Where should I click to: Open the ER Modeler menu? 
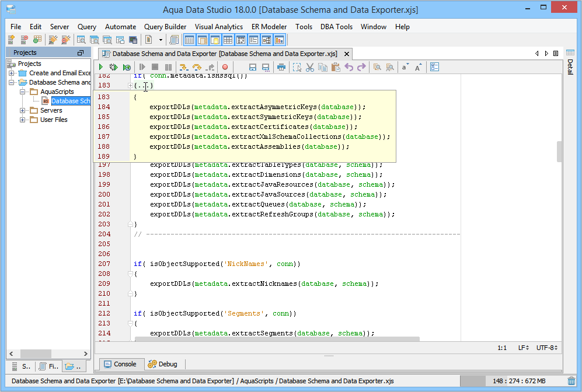269,27
